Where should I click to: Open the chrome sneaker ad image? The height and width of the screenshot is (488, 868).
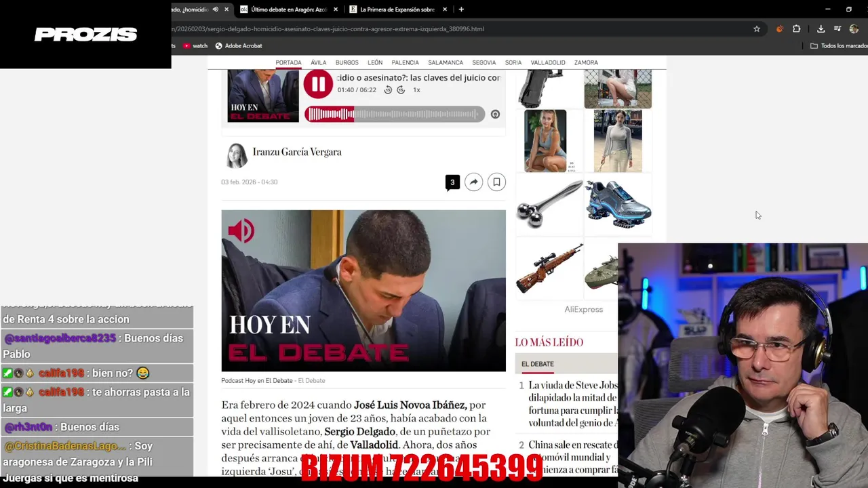pyautogui.click(x=618, y=205)
